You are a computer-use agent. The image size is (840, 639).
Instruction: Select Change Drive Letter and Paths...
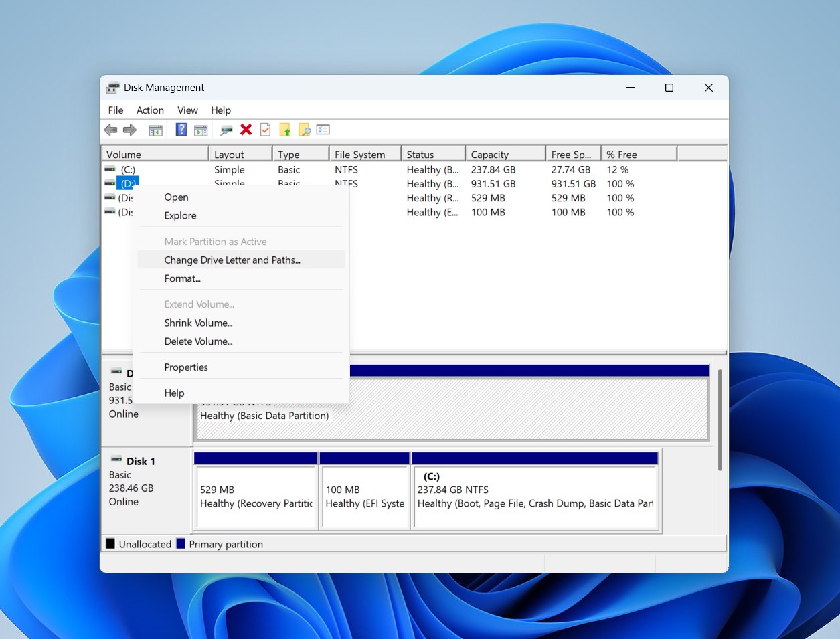pyautogui.click(x=242, y=260)
